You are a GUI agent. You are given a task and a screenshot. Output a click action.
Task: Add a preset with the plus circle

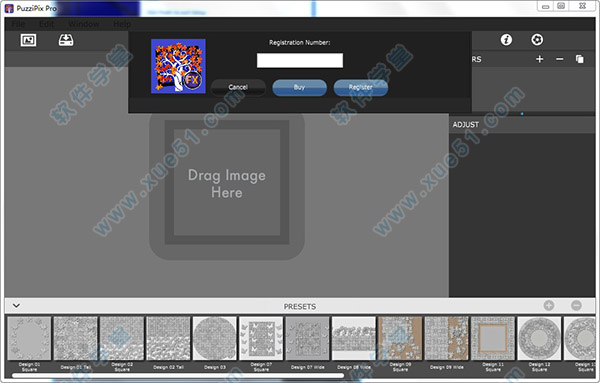549,305
